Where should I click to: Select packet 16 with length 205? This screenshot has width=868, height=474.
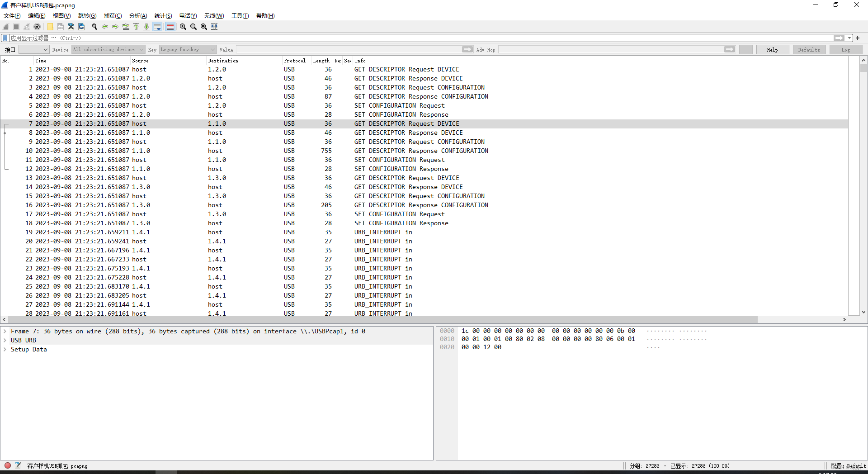424,205
